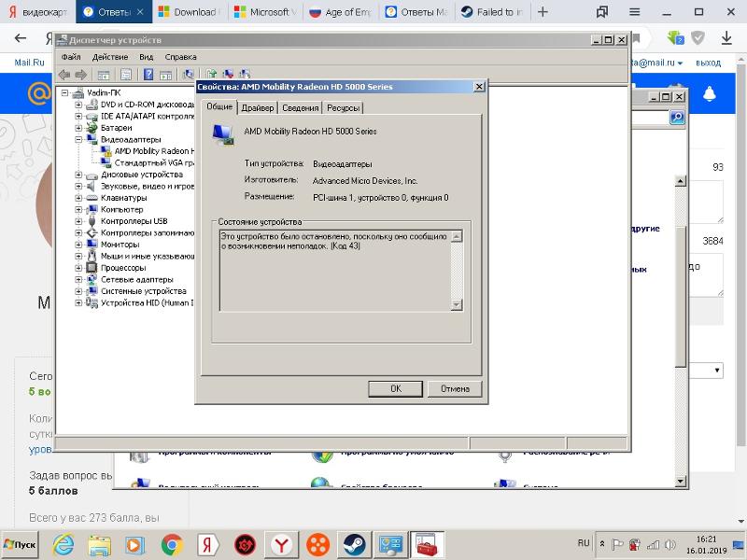
Task: Click the orange film reel taskbar icon
Action: coord(317,544)
